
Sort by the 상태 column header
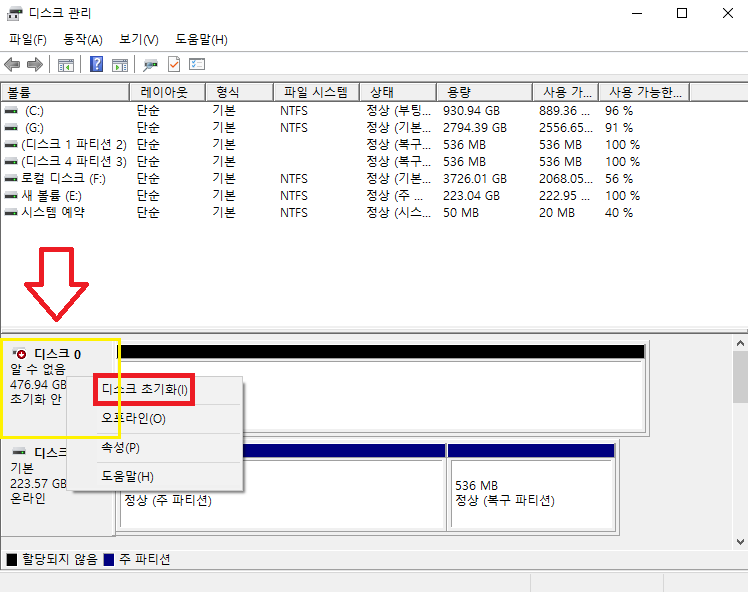[398, 92]
